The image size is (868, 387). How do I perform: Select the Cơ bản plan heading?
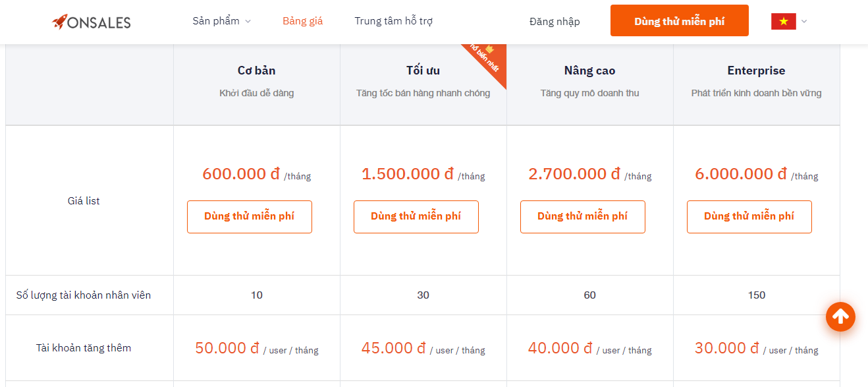click(x=257, y=71)
